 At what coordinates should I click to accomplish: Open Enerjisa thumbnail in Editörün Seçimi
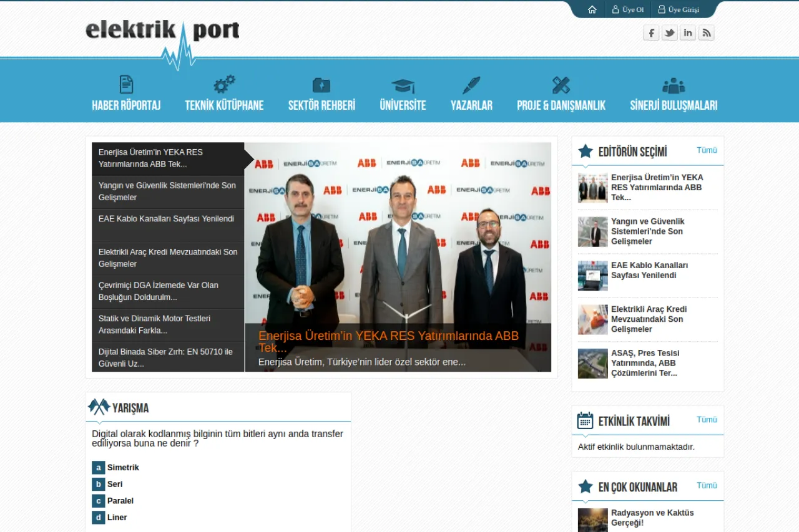(592, 188)
